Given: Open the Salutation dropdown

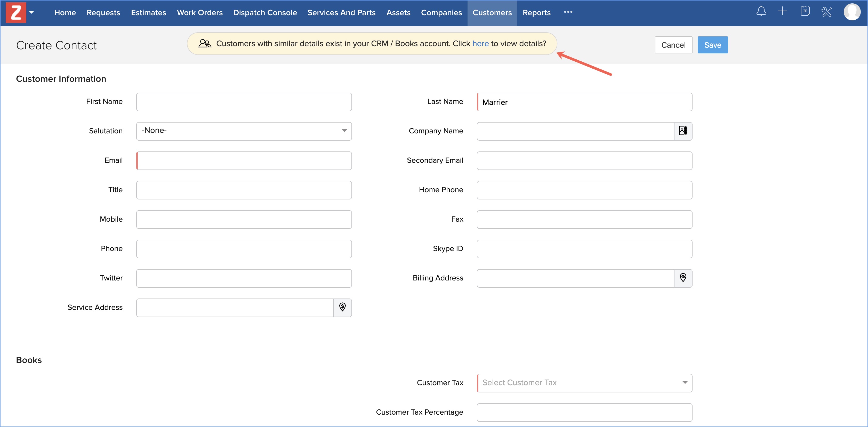Looking at the screenshot, I should [x=244, y=131].
